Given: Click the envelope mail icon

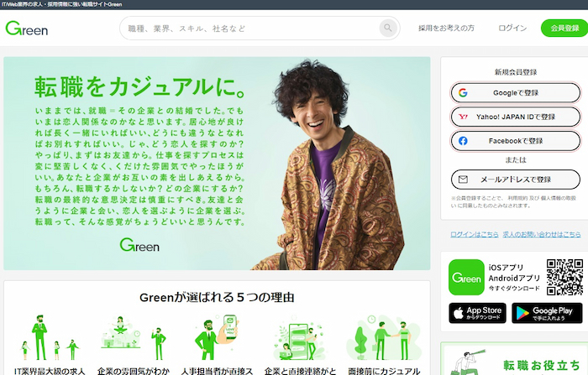Looking at the screenshot, I should pos(463,180).
